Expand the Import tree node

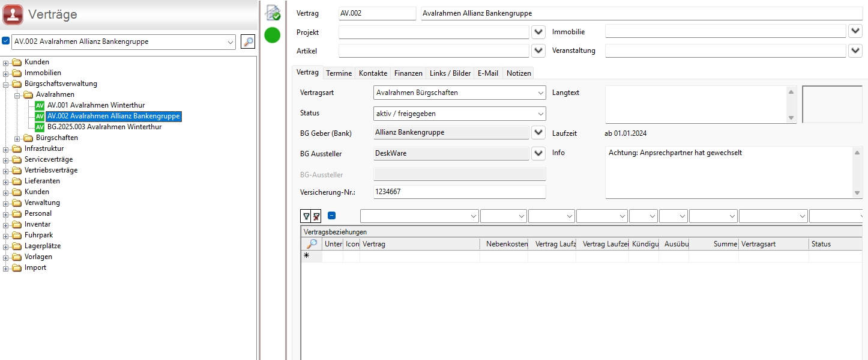click(x=6, y=267)
